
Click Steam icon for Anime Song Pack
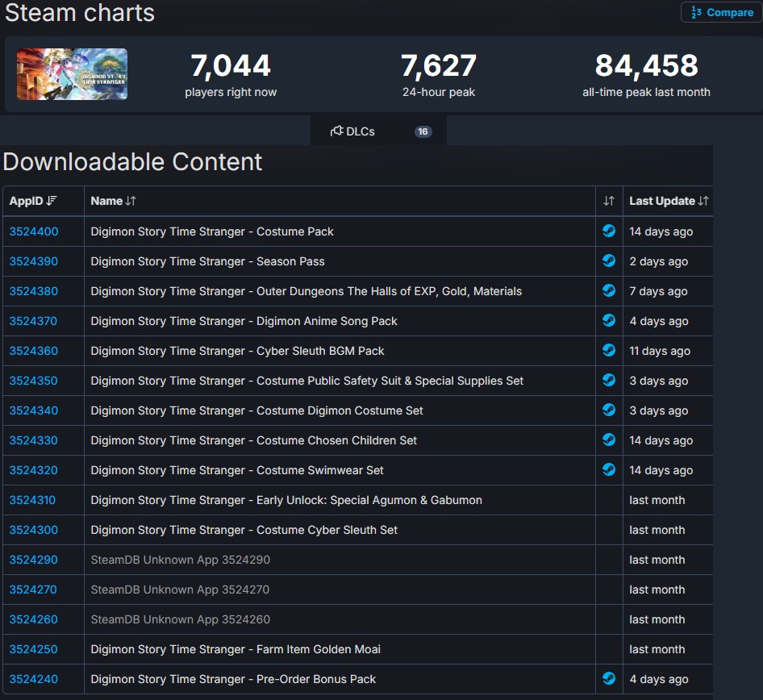point(609,320)
